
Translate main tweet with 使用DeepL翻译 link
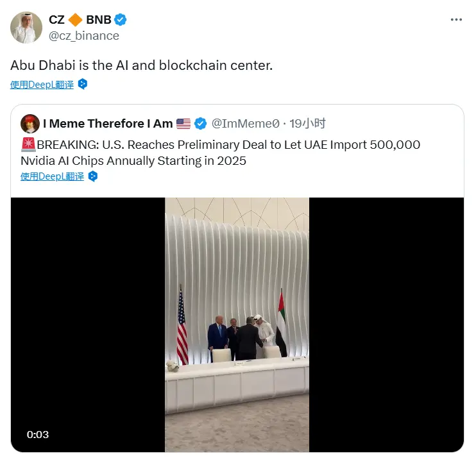pyautogui.click(x=42, y=85)
